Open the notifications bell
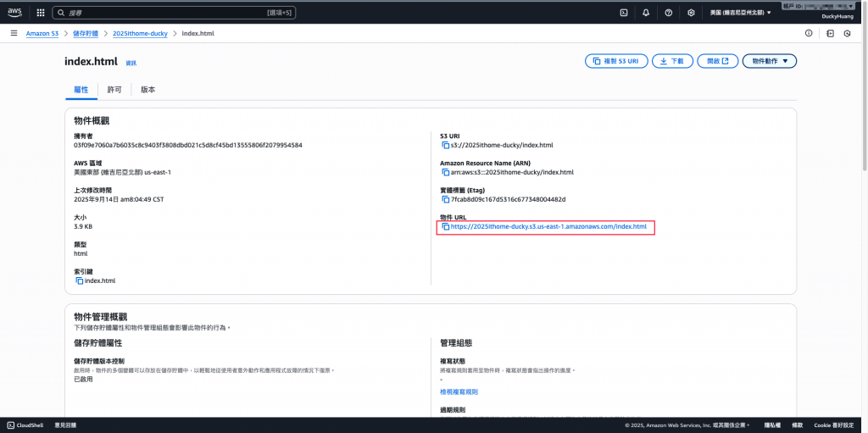This screenshot has height=433, width=868. click(646, 13)
